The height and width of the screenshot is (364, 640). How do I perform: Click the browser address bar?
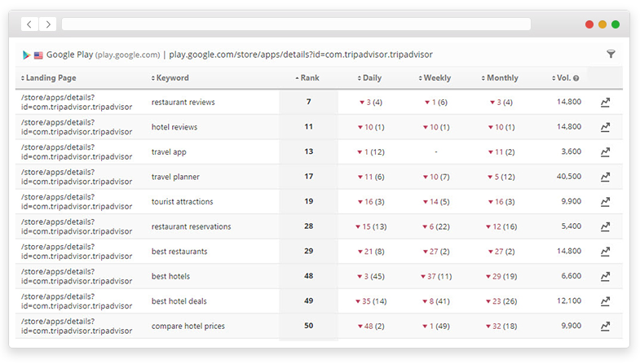[296, 24]
